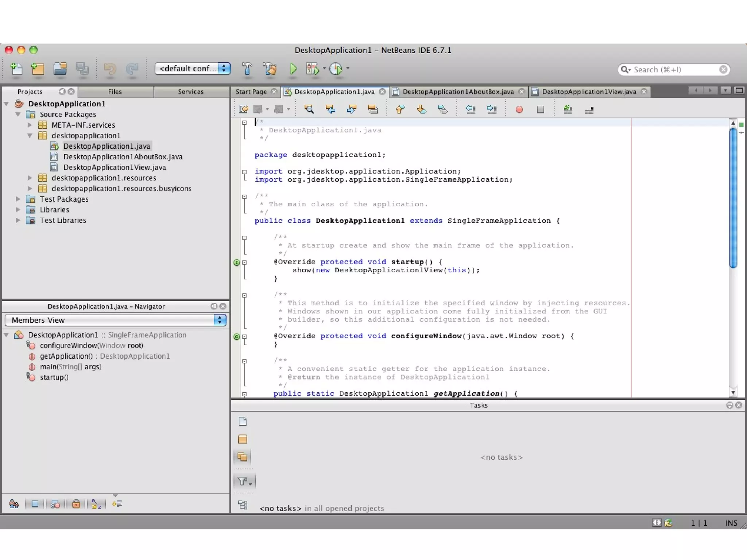This screenshot has width=747, height=560.
Task: Toggle Show Fields filter in Navigator
Action: pyautogui.click(x=35, y=504)
